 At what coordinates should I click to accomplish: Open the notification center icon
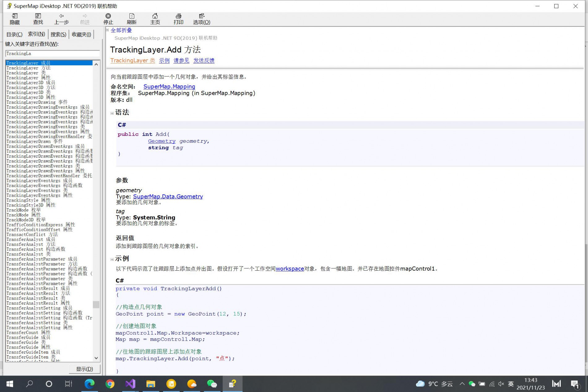tap(575, 384)
